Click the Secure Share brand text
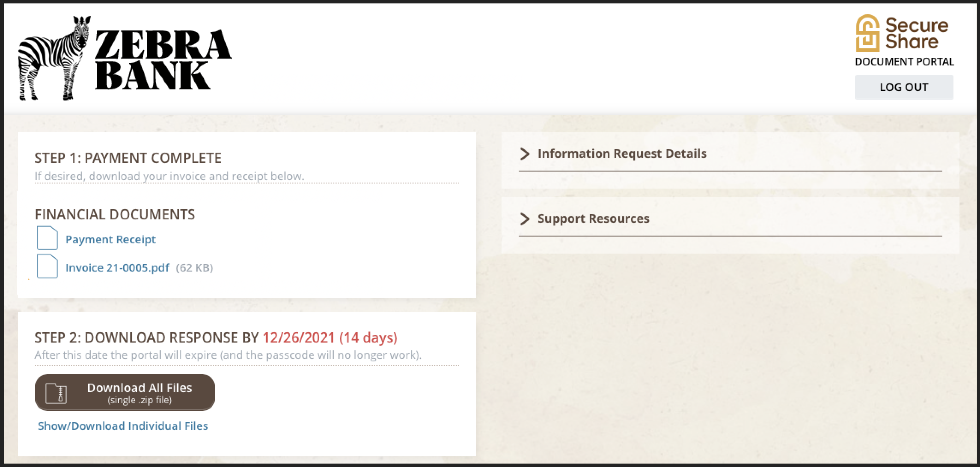This screenshot has width=980, height=467. (916, 33)
